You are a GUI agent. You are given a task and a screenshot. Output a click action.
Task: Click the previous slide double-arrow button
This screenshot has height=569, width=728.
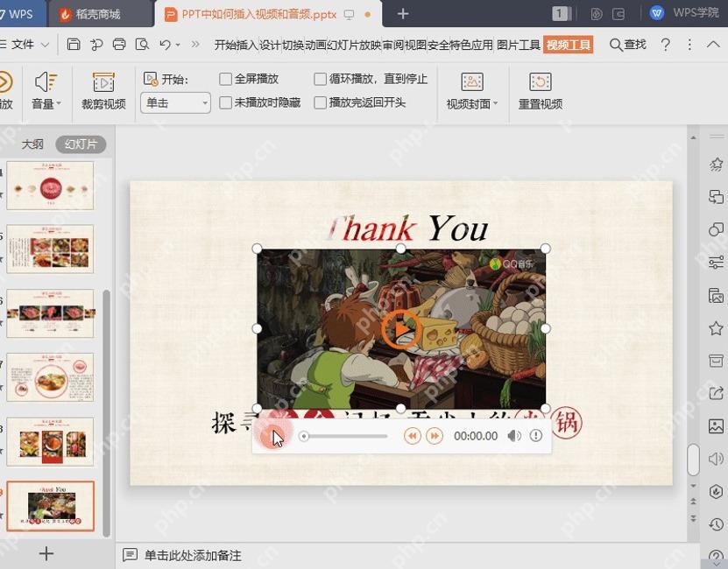coord(694,502)
